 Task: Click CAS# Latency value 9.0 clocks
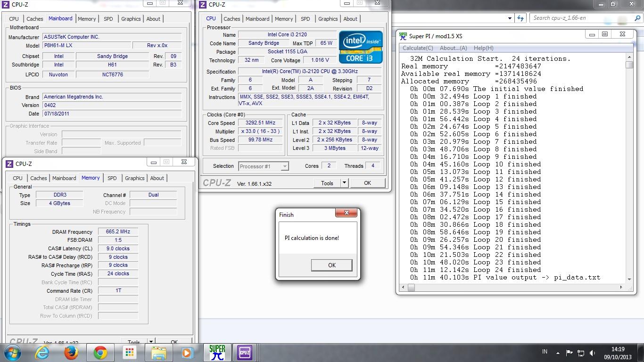click(x=118, y=248)
